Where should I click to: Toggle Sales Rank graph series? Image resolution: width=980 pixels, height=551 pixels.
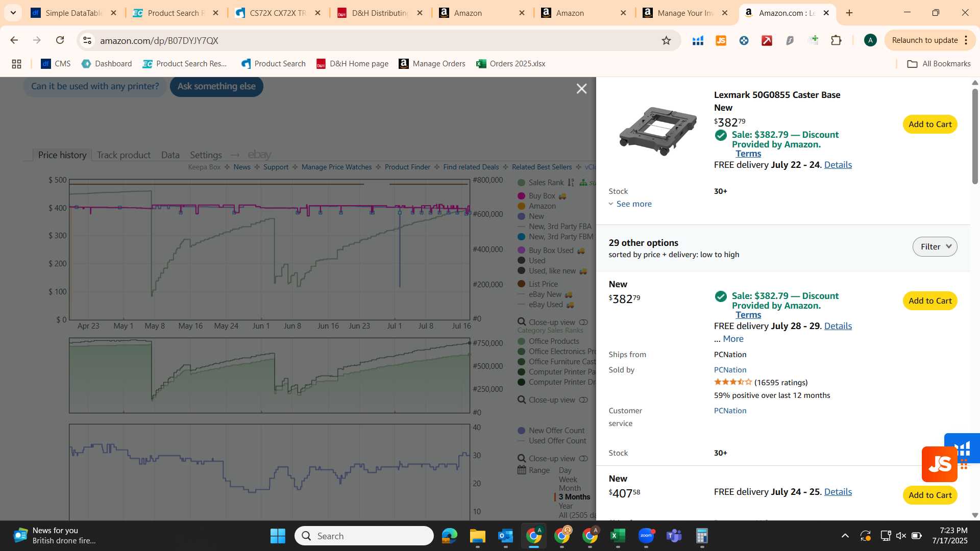point(541,183)
